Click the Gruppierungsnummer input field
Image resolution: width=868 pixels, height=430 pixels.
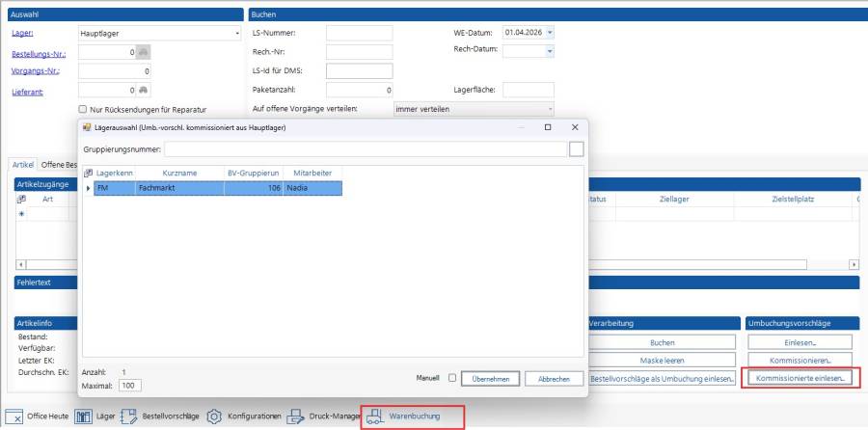click(365, 148)
